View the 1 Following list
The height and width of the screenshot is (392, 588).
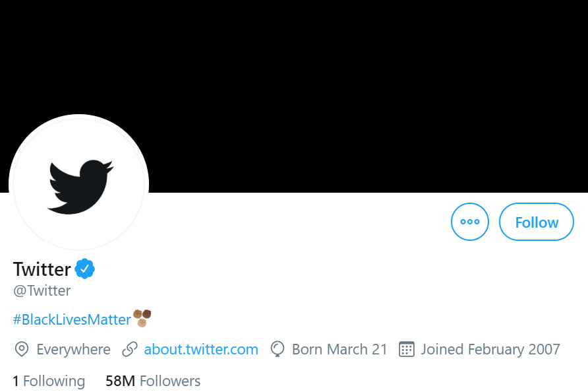coord(49,381)
